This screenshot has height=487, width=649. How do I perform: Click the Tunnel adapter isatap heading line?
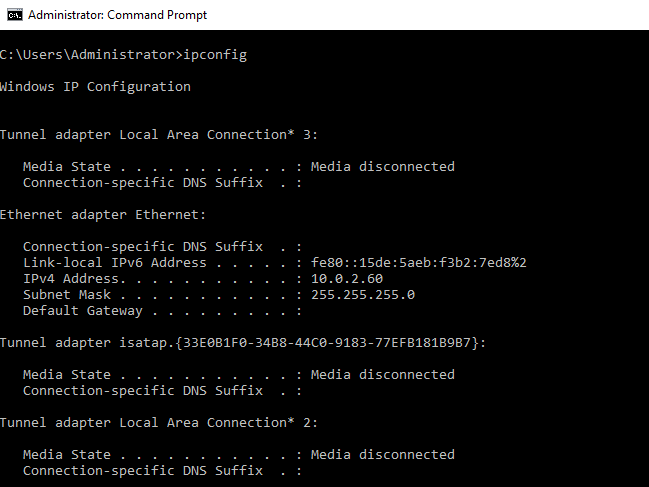coord(243,342)
